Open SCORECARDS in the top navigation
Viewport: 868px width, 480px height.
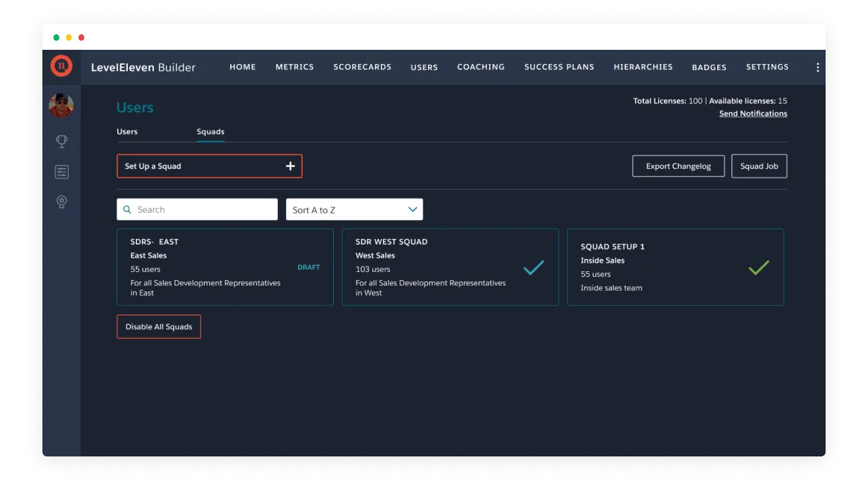(362, 67)
